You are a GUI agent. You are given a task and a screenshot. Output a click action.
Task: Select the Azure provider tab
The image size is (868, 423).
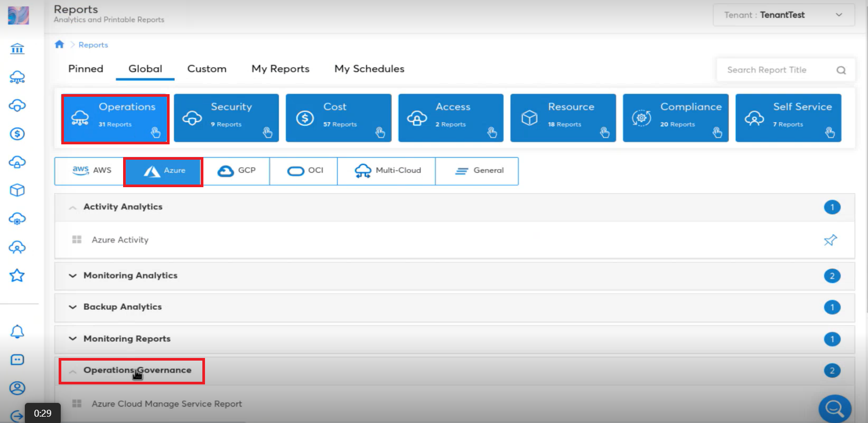[163, 171]
